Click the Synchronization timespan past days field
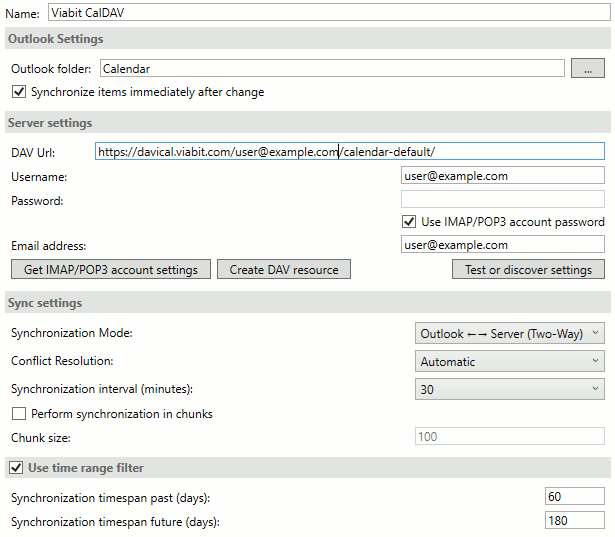This screenshot has height=537, width=615. [575, 496]
